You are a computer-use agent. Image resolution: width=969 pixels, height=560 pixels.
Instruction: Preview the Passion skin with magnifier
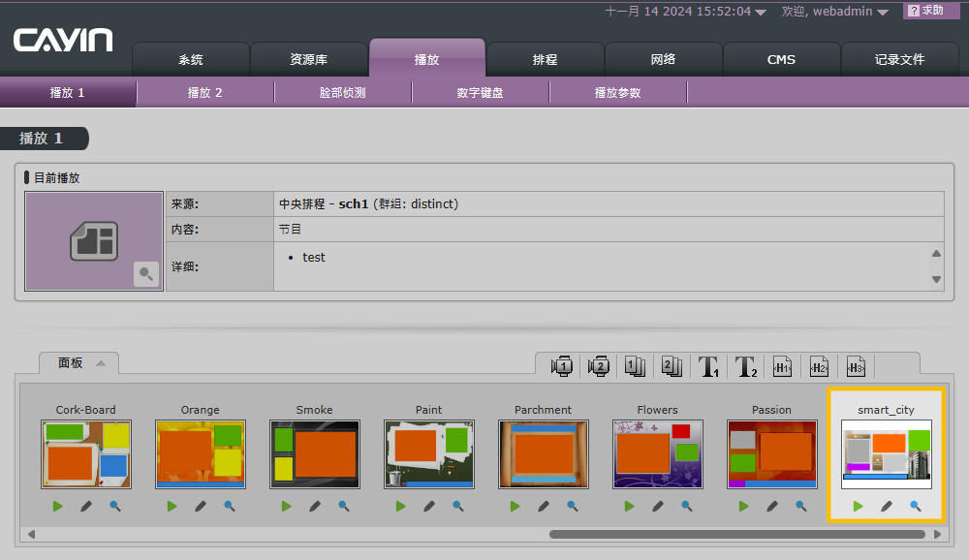[801, 506]
